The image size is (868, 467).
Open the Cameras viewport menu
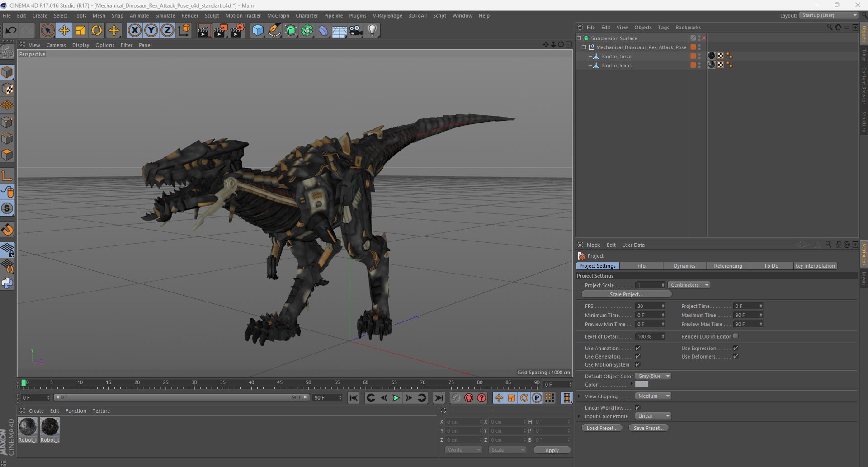(56, 45)
